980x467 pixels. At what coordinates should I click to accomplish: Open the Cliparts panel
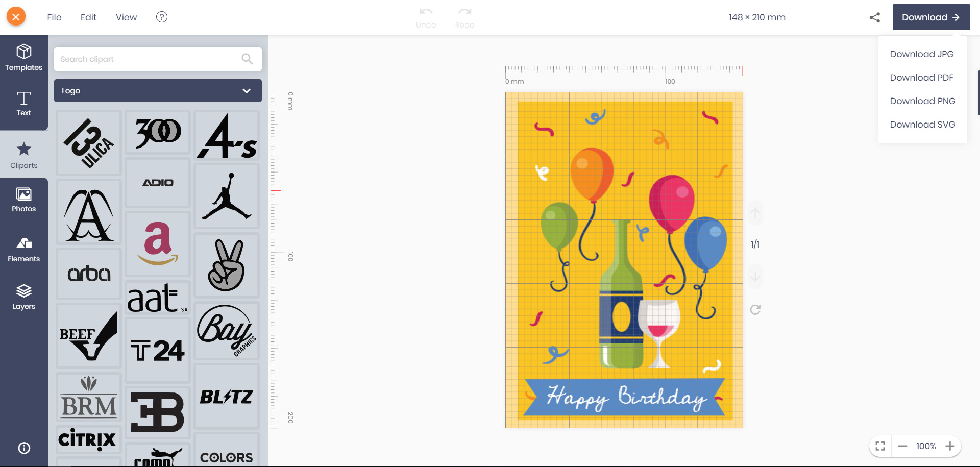23,153
